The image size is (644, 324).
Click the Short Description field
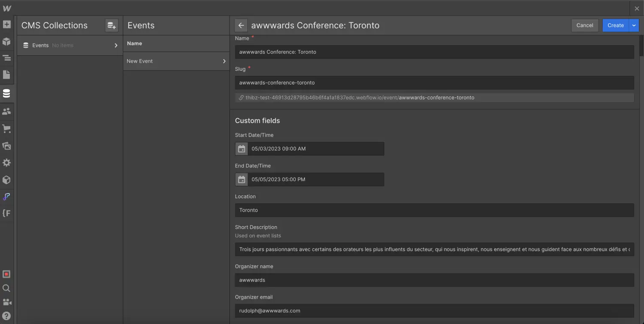(x=434, y=249)
